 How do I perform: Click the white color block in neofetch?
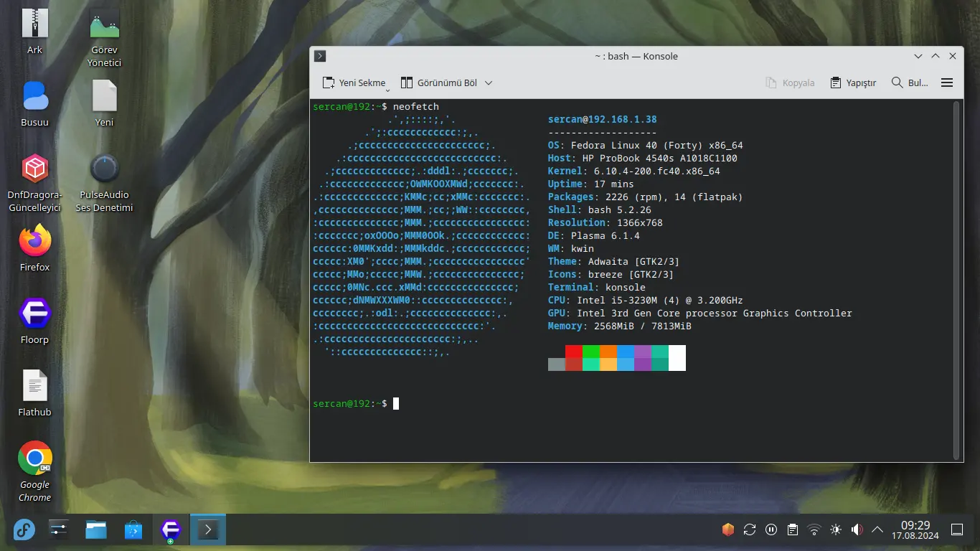point(677,358)
